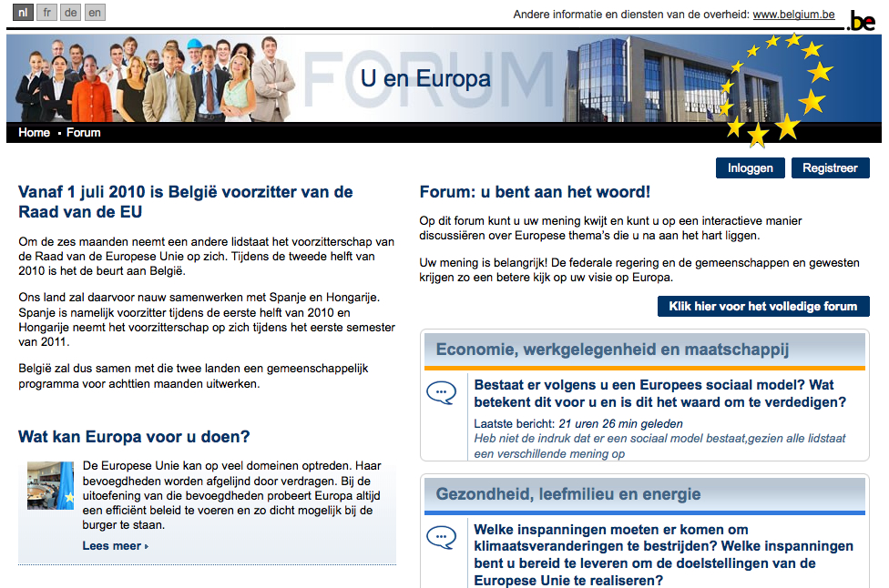Switch the site language to de
This screenshot has width=889, height=588.
(70, 12)
